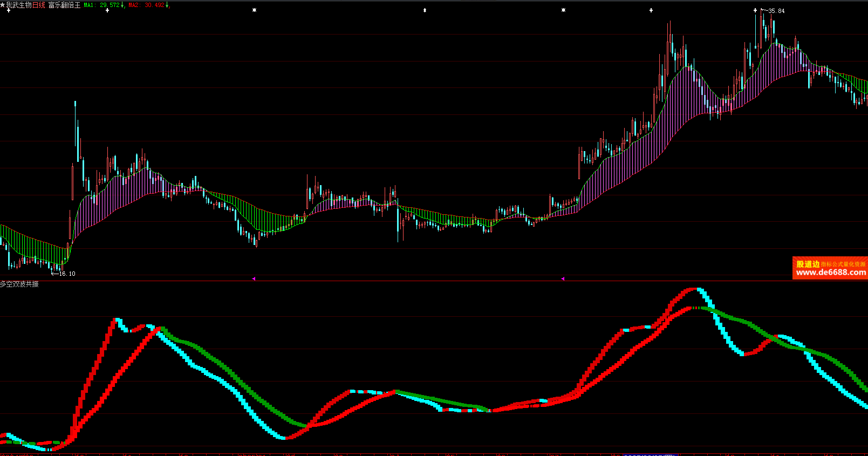
Task: Open the 日线 period selector
Action: 39,5
